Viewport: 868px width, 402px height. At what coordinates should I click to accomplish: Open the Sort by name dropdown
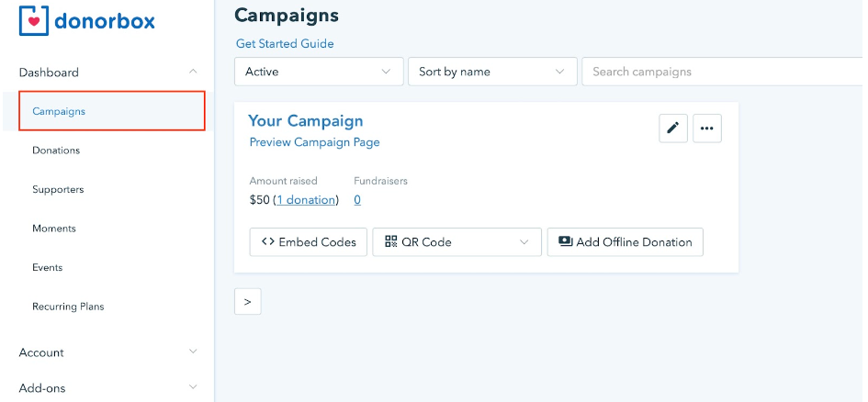tap(491, 72)
